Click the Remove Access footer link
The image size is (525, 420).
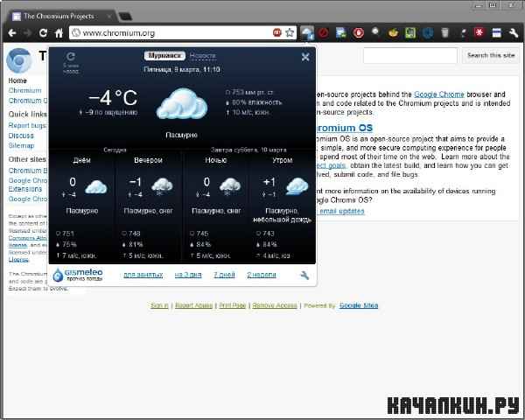point(275,305)
